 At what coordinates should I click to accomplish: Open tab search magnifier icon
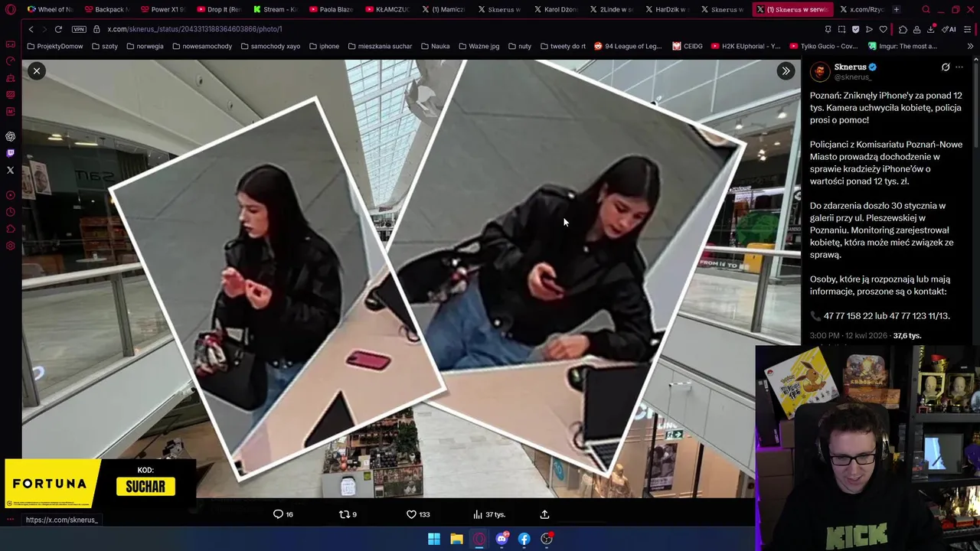coord(926,9)
